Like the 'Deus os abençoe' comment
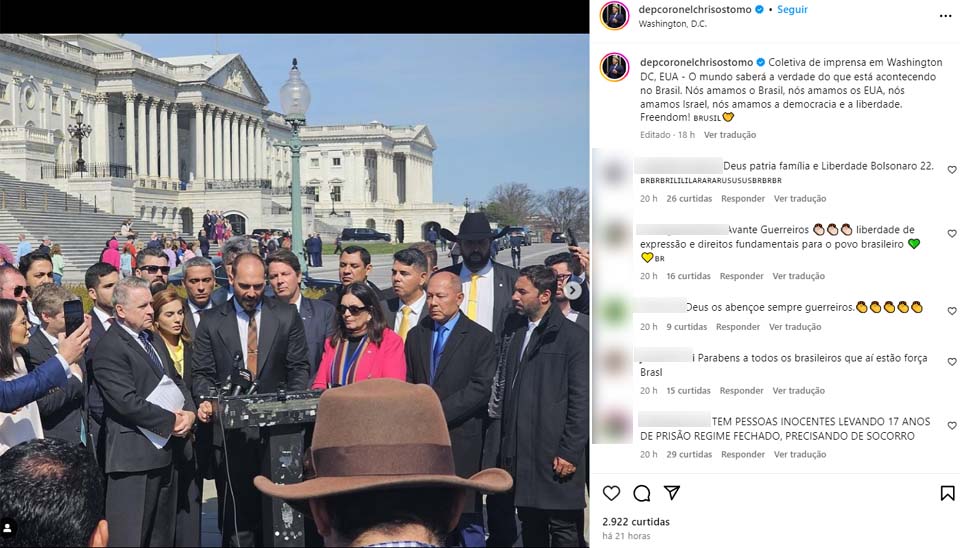The width and height of the screenshot is (960, 548). pos(951,311)
